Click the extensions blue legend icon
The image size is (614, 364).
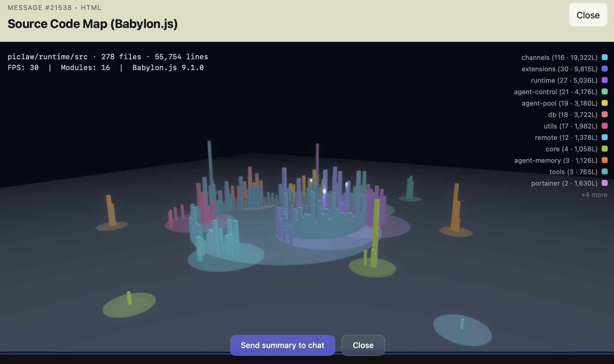pyautogui.click(x=604, y=69)
